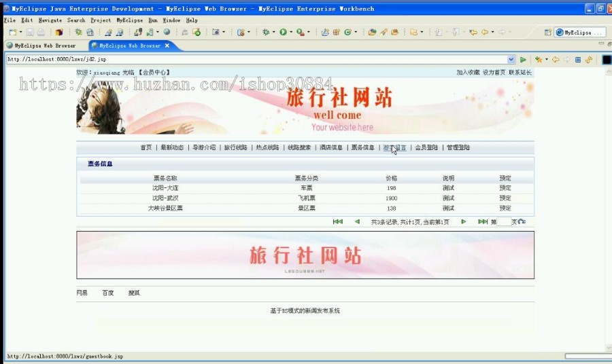Viewport: 612px width, 364px height.
Task: Click the green Go arrow next to URL
Action: pyautogui.click(x=523, y=60)
